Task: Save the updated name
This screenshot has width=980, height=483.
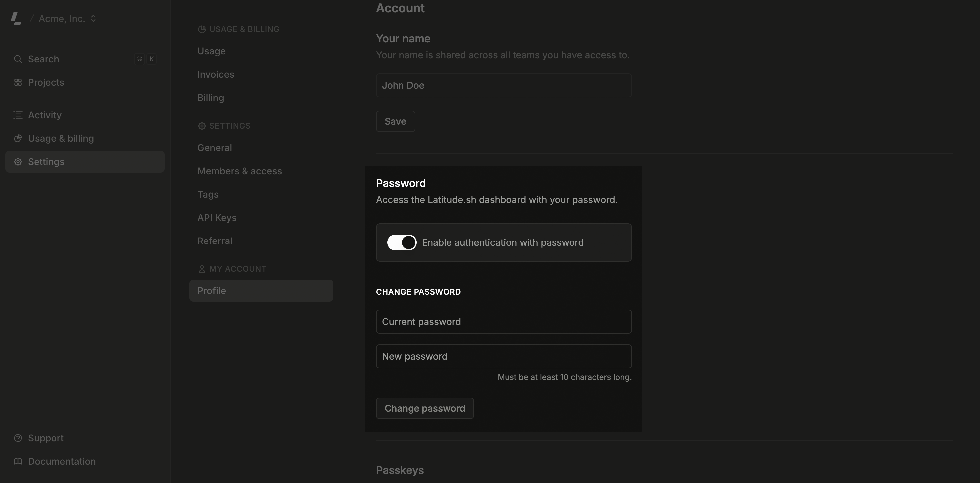Action: coord(395,121)
